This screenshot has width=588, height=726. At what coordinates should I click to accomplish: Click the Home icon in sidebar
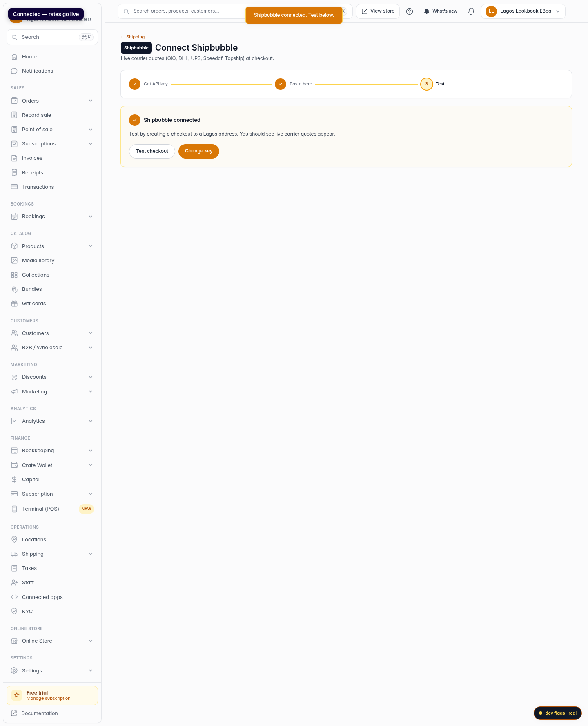[x=14, y=57]
